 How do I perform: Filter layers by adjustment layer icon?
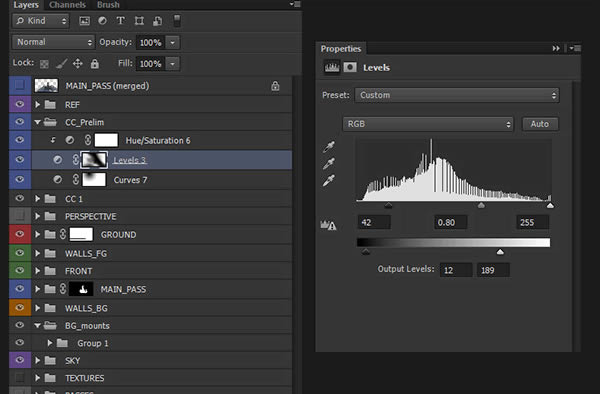click(x=102, y=21)
